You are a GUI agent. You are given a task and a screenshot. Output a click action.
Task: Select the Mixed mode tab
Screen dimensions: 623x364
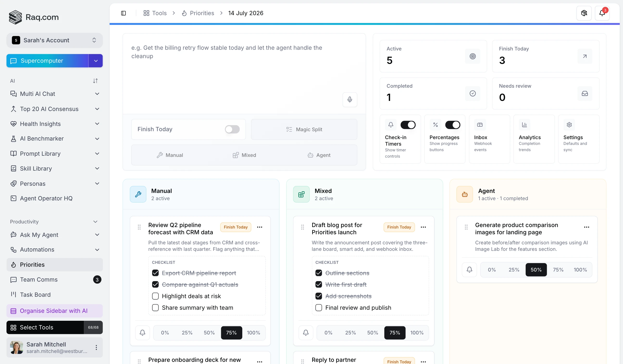[x=244, y=155]
